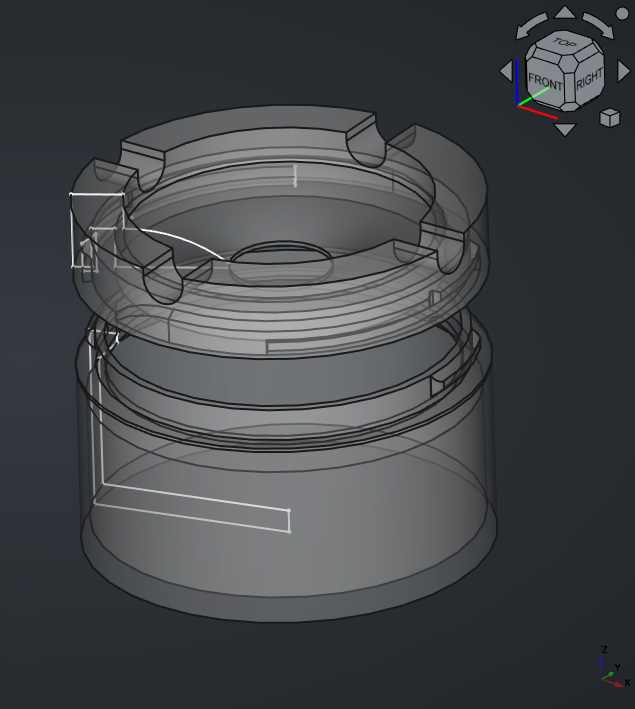Click the navigation cube's front-right vertical edge
635x709 pixels.
tap(568, 90)
